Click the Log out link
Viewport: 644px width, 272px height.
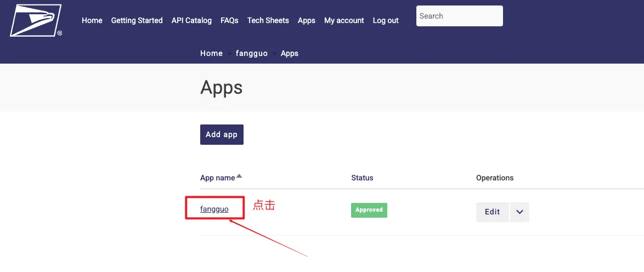point(386,20)
